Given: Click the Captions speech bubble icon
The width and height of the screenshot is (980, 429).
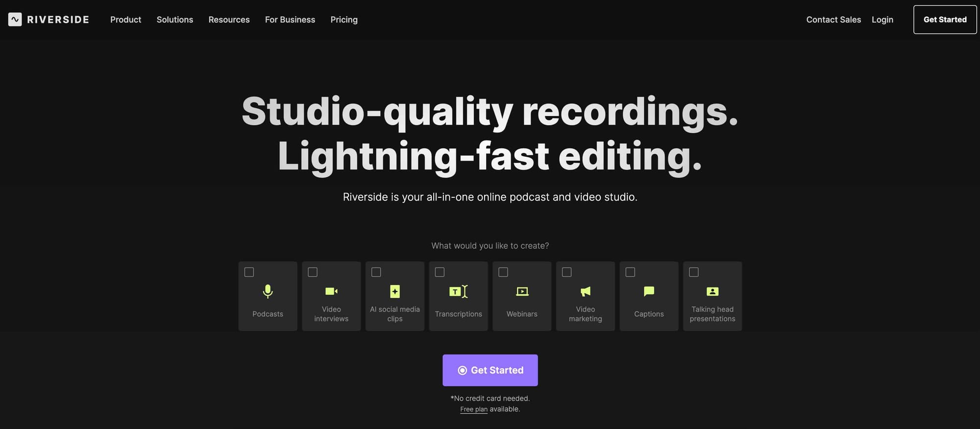Looking at the screenshot, I should click(x=649, y=291).
